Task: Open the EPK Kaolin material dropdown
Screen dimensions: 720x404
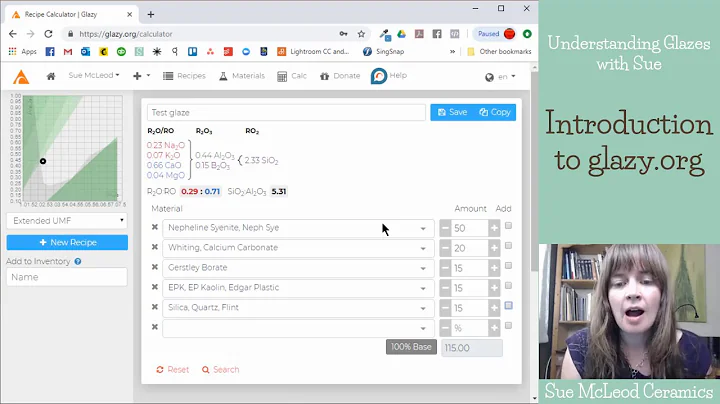Action: (298, 288)
